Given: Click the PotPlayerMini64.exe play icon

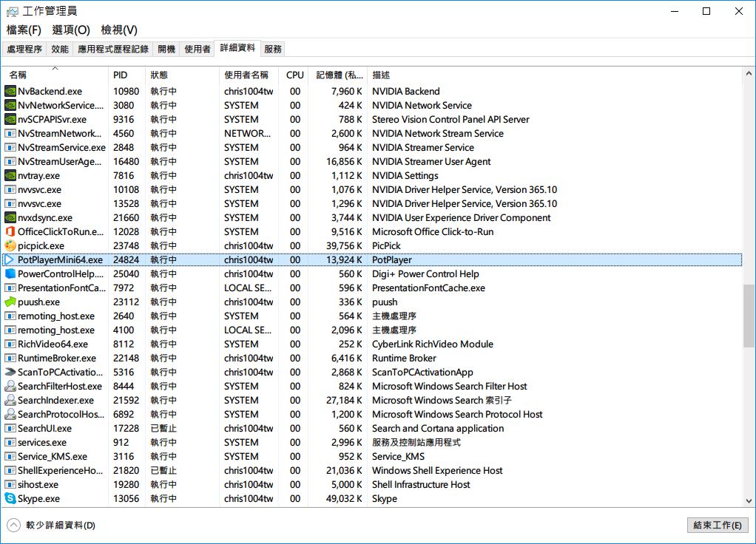Looking at the screenshot, I should (10, 259).
